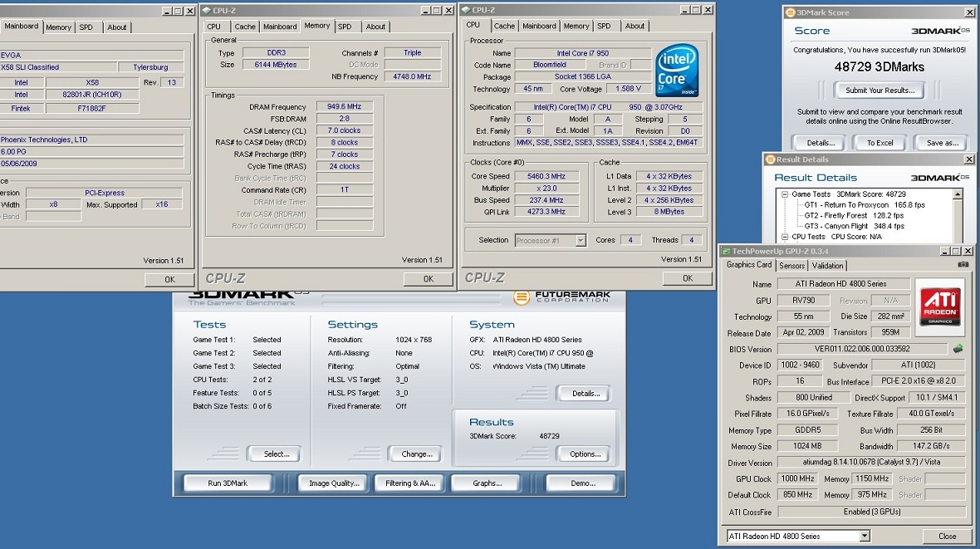Click the GPU-Z title bar icon
Viewport: 980px width, 549px height.
coord(726,251)
